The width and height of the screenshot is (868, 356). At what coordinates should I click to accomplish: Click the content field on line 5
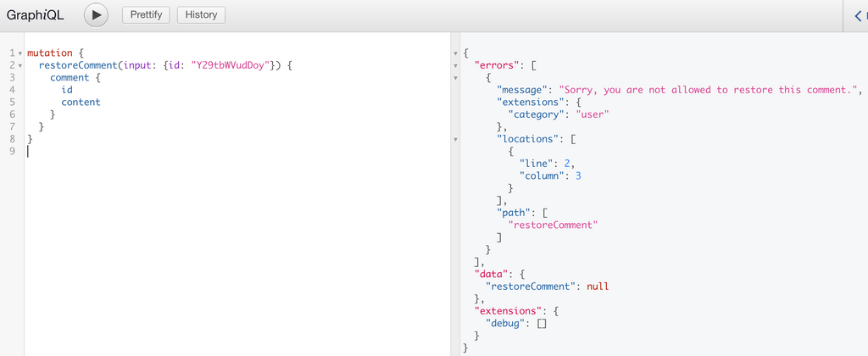pyautogui.click(x=81, y=102)
